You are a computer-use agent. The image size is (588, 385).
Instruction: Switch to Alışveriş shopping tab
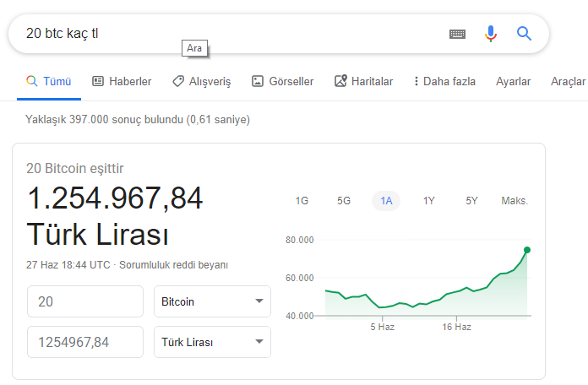pyautogui.click(x=201, y=81)
